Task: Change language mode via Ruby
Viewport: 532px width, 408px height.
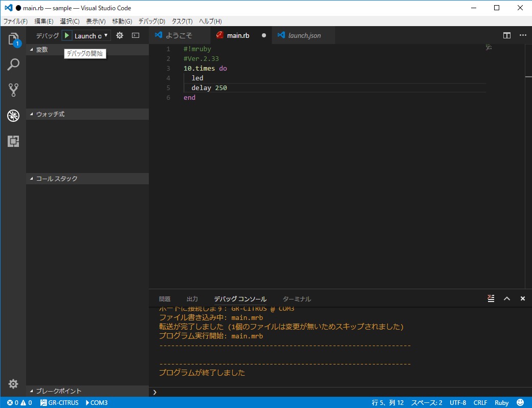Action: click(x=501, y=402)
